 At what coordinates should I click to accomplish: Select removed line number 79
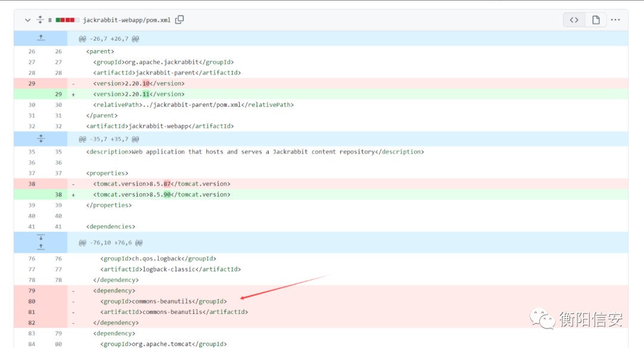(32, 291)
